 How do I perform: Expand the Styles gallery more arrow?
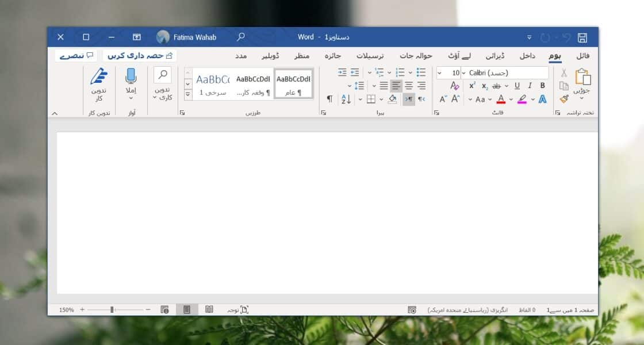188,94
